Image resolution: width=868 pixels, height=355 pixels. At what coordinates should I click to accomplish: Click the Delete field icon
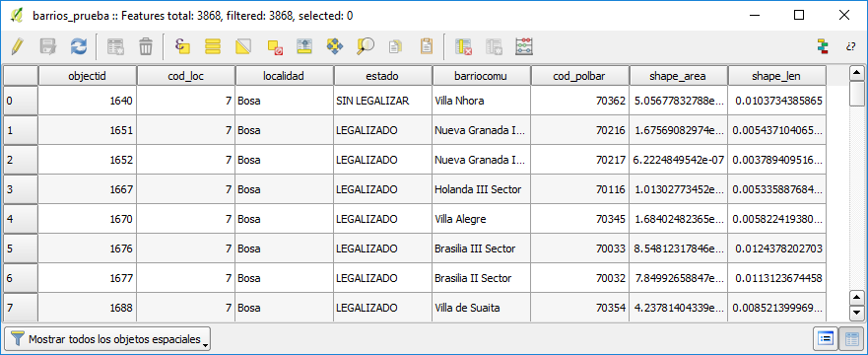(463, 46)
